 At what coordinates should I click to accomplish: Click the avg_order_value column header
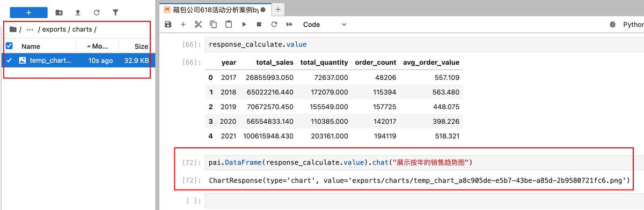pos(431,63)
